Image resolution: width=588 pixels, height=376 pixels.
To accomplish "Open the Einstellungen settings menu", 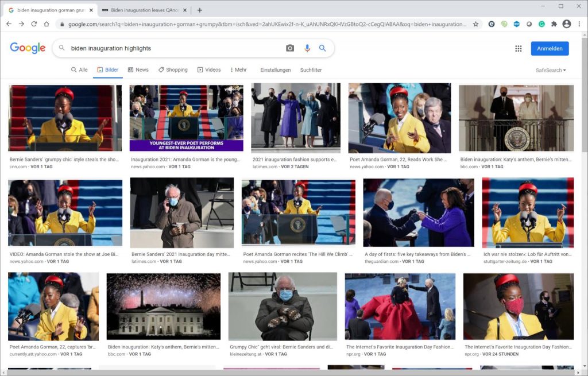I will tap(275, 70).
